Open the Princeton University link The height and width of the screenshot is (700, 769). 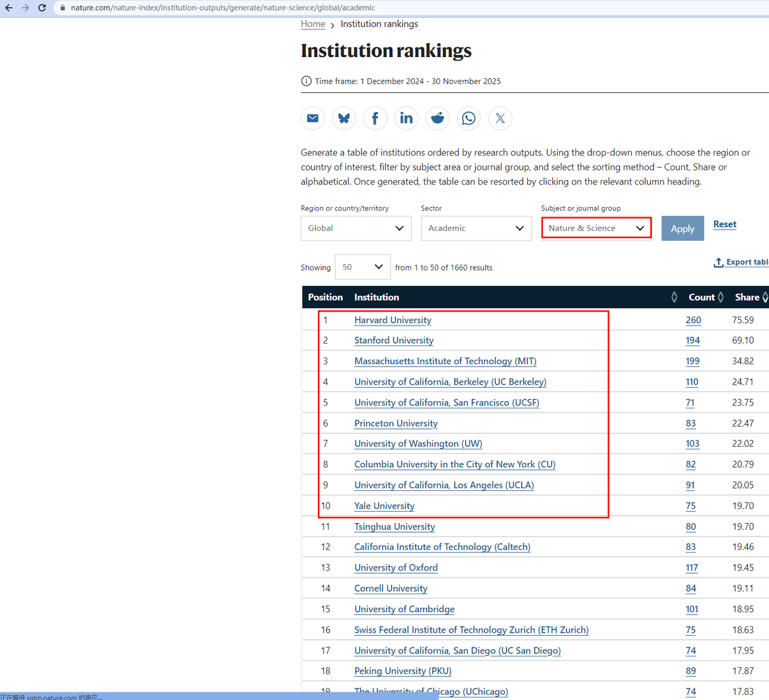[x=396, y=423]
